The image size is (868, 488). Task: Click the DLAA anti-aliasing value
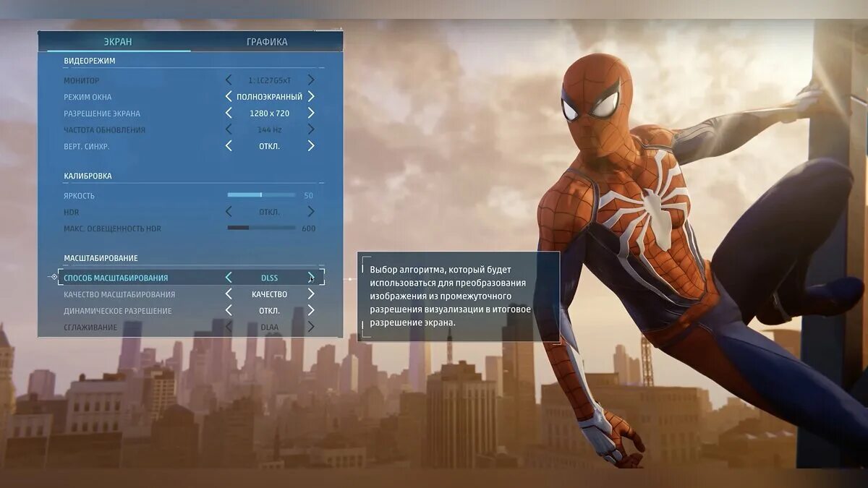(269, 328)
